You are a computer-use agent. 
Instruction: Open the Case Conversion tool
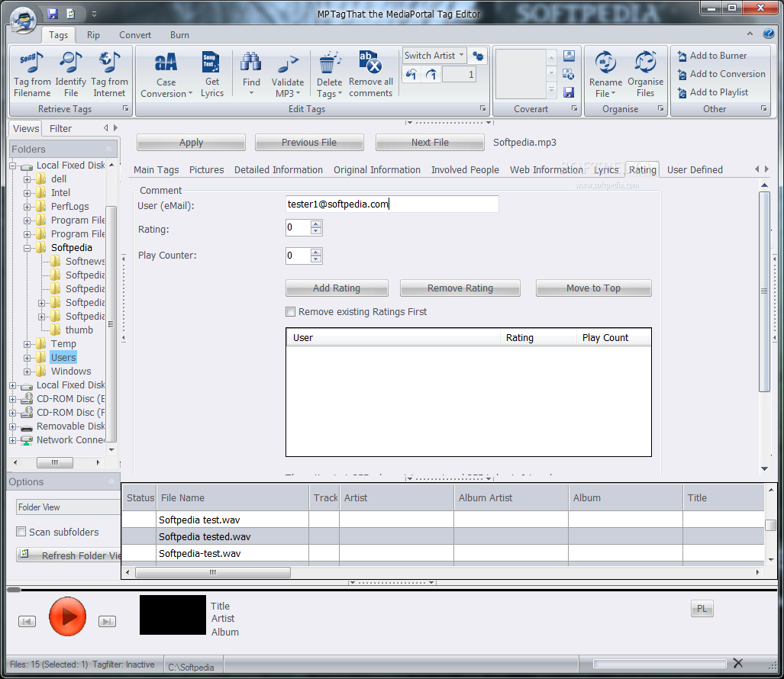tap(166, 74)
